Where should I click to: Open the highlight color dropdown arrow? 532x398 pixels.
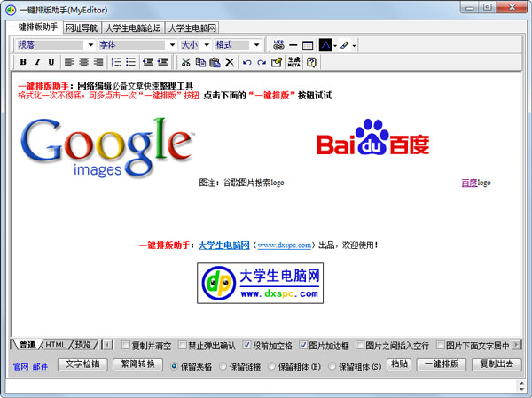[354, 45]
